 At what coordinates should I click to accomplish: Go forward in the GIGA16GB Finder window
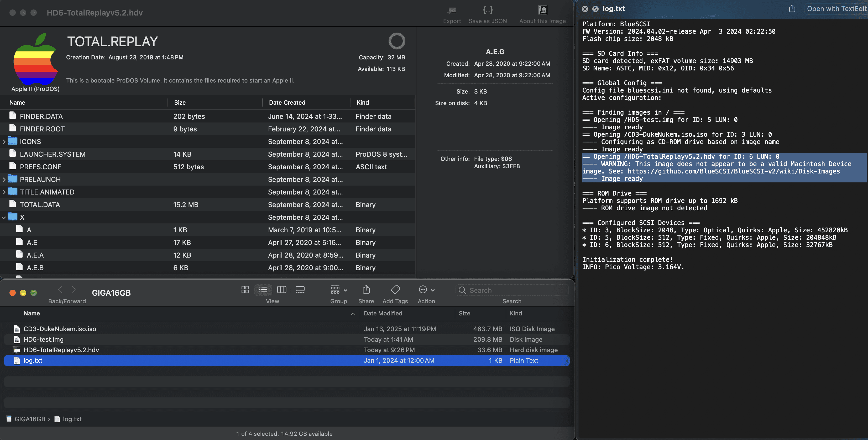coord(74,289)
